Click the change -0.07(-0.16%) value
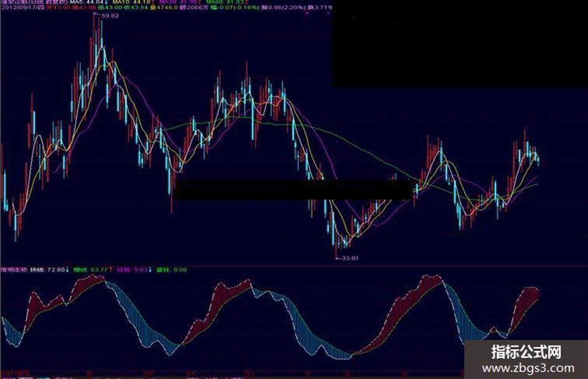 point(235,7)
